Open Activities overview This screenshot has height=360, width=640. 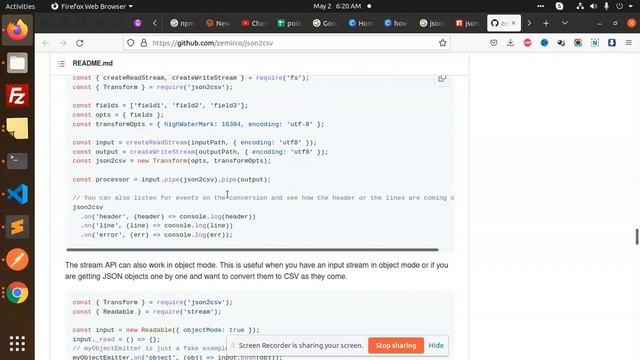[x=20, y=6]
